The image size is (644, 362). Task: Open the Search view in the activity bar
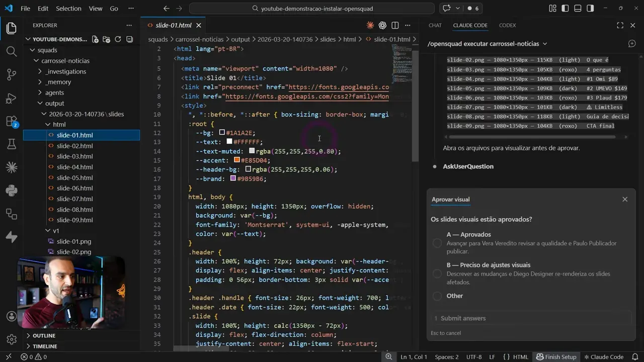click(11, 51)
